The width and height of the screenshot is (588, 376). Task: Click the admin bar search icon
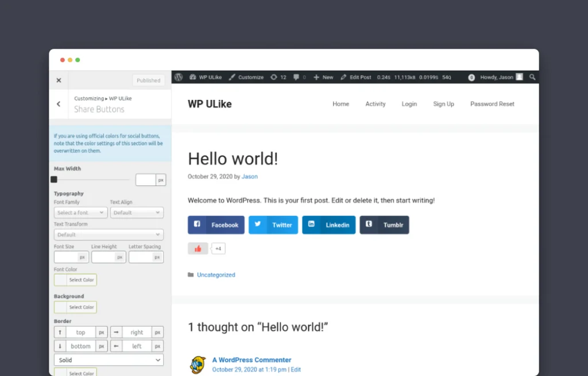532,77
